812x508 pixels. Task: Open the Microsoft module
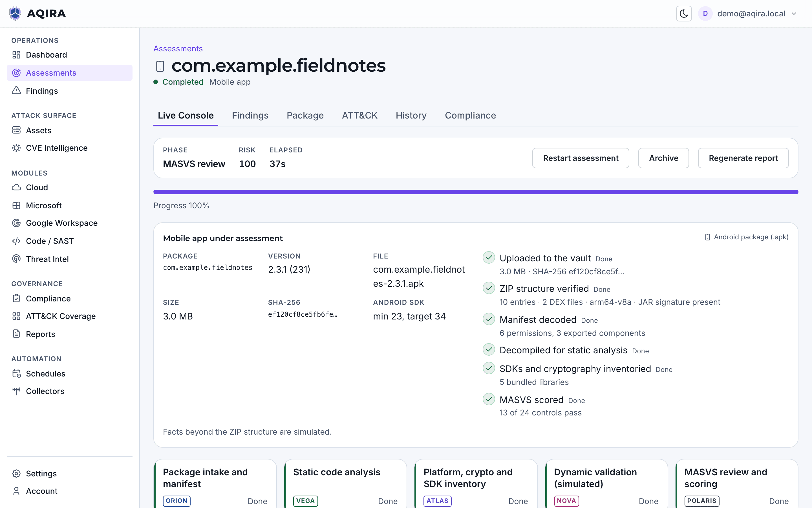click(69, 206)
